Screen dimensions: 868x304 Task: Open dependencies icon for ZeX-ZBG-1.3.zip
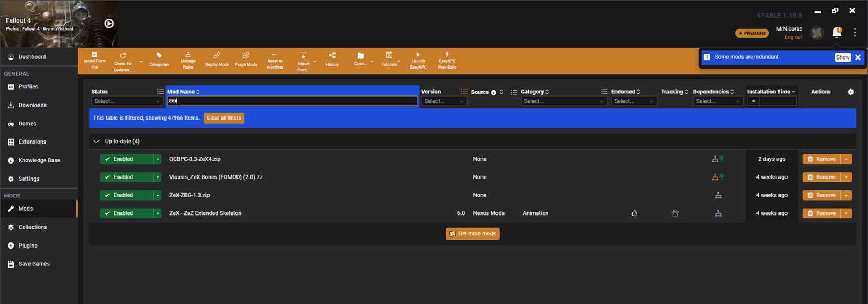(718, 195)
